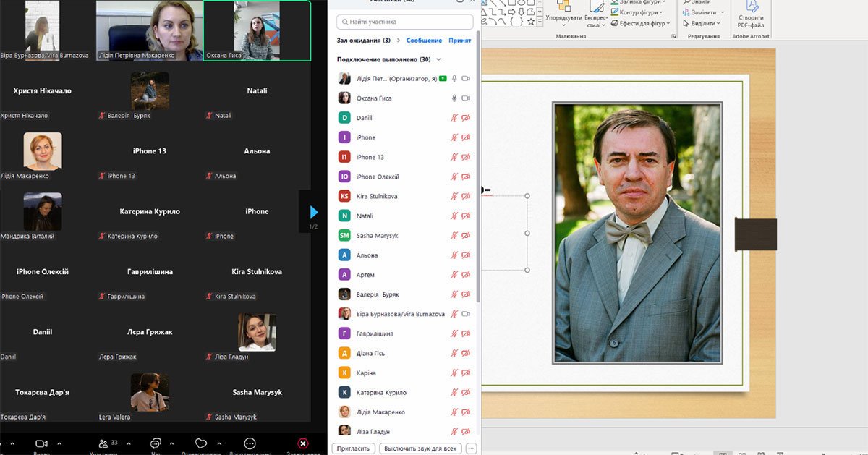Image resolution: width=868 pixels, height=455 pixels.
Task: Select Діана Гісь in participants list
Action: [x=405, y=353]
